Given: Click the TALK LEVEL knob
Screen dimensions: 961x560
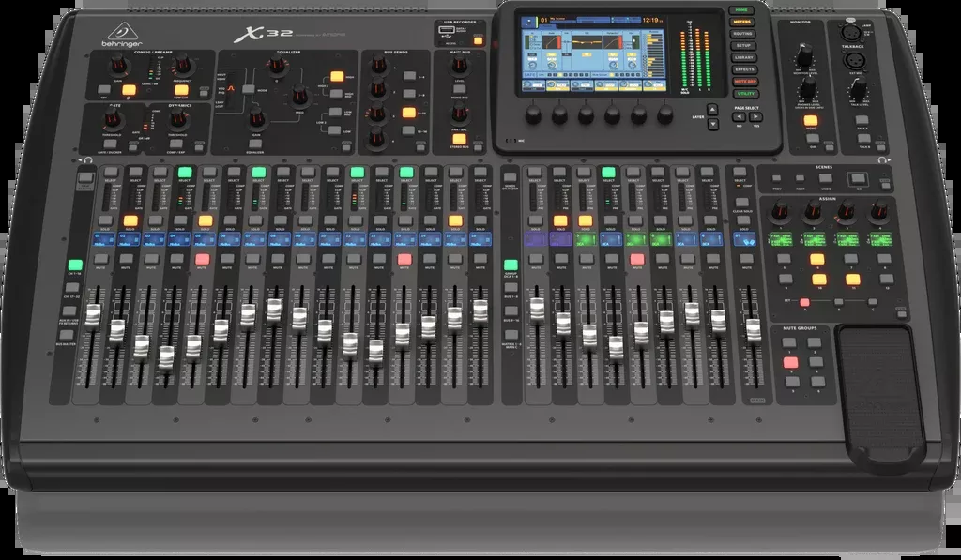Looking at the screenshot, I should [x=859, y=89].
